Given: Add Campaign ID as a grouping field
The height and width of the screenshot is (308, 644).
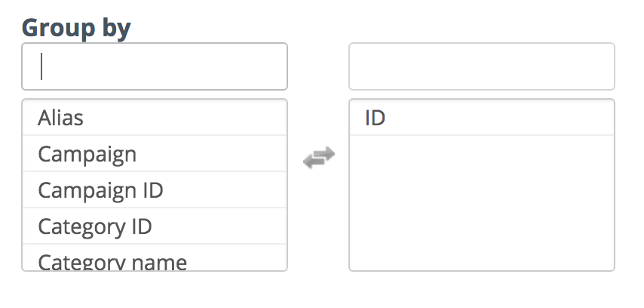Looking at the screenshot, I should coord(155,190).
